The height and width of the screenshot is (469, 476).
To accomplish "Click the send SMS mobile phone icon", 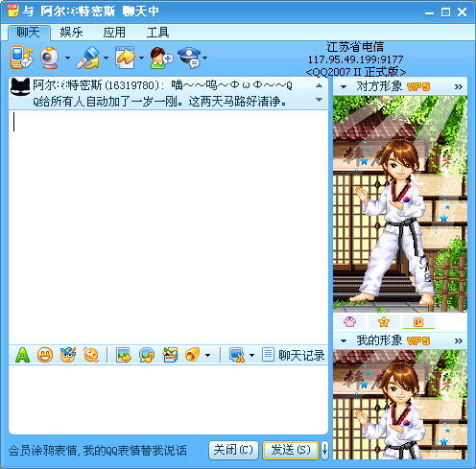I will (x=22, y=58).
